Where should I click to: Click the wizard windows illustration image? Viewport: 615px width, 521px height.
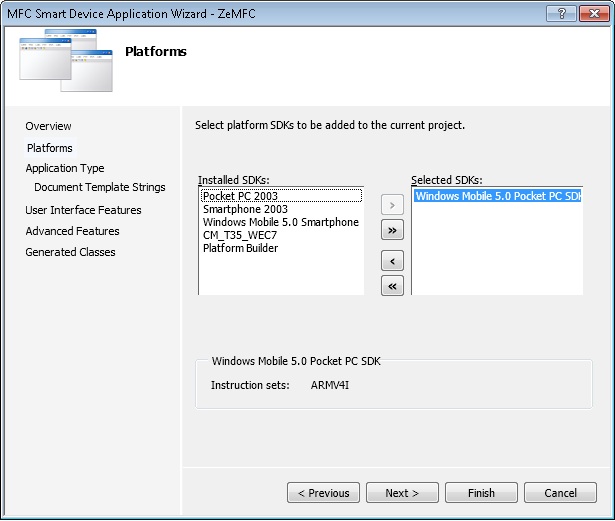click(66, 60)
